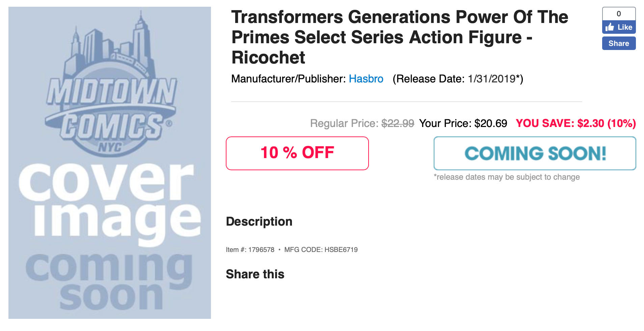Click the Facebook Share button
Image resolution: width=644 pixels, height=331 pixels.
tap(619, 43)
